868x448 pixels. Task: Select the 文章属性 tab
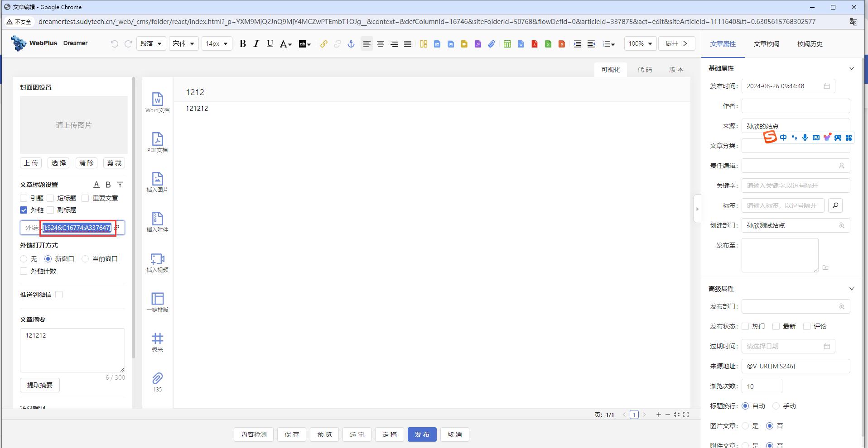723,44
